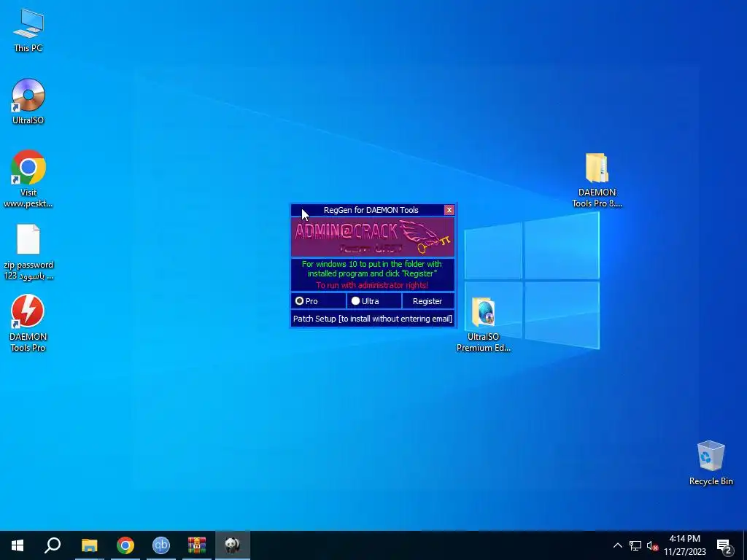Open qBittorrent from the taskbar
This screenshot has height=560, width=747.
[161, 545]
